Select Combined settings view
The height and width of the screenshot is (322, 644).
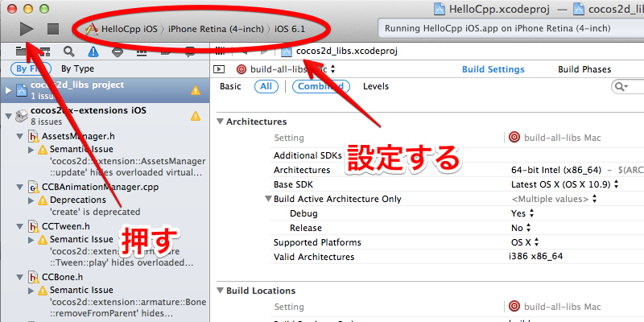tap(320, 86)
